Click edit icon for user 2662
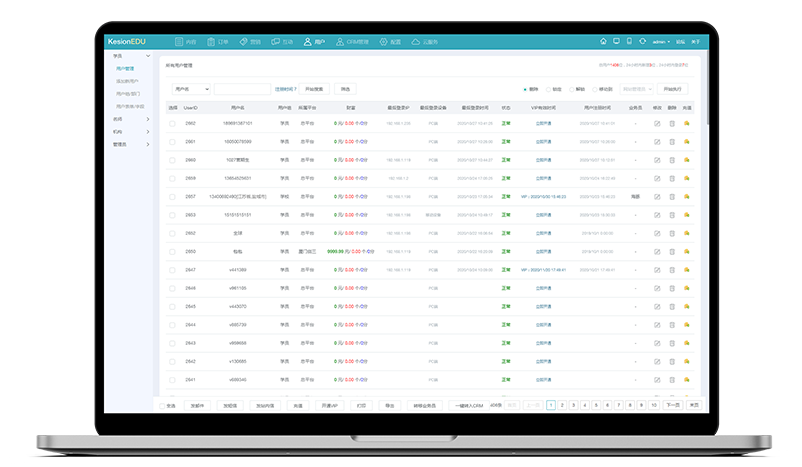 pos(657,124)
